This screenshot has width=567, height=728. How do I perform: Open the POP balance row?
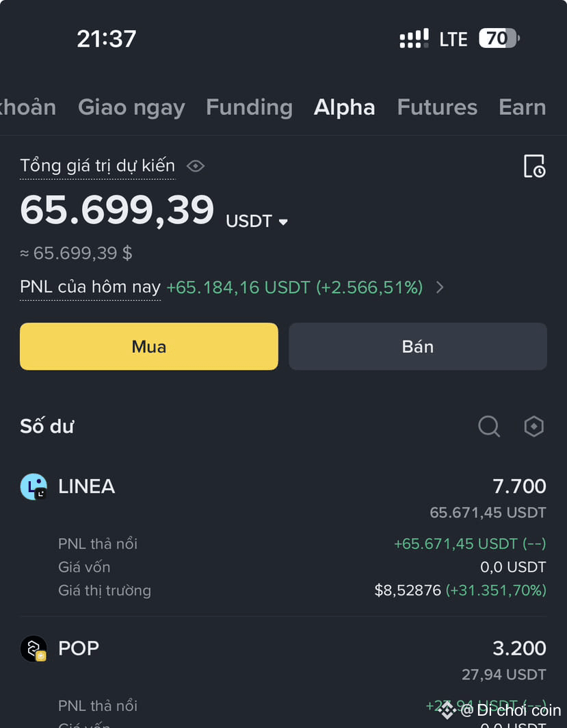click(x=283, y=679)
